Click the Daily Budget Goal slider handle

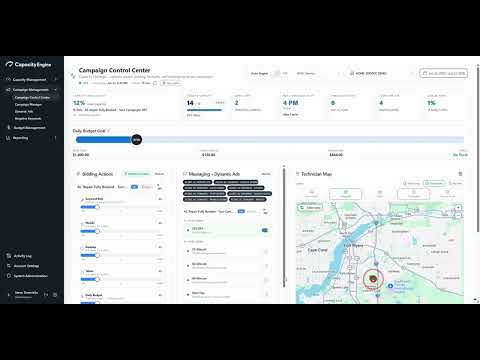point(136,140)
